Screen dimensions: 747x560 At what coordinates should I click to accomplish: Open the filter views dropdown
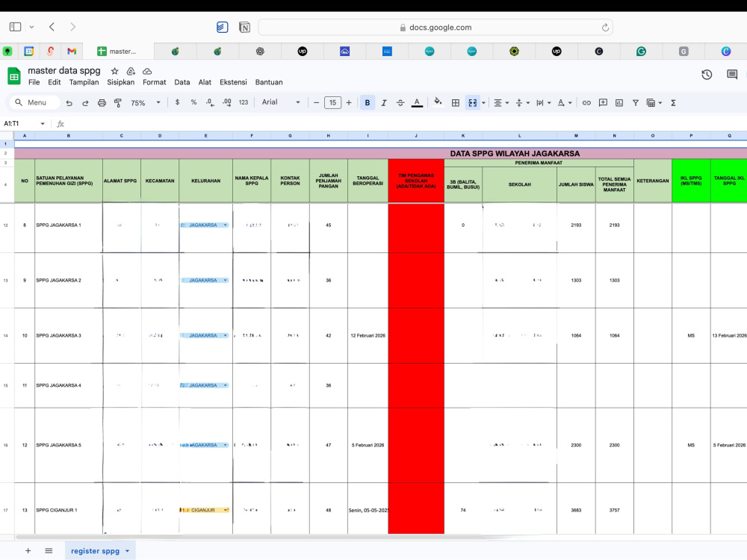[654, 103]
